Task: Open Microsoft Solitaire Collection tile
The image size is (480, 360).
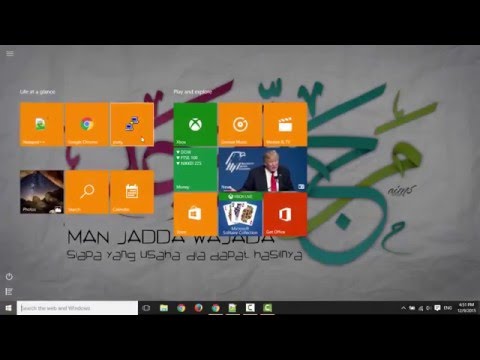Action: click(x=240, y=214)
